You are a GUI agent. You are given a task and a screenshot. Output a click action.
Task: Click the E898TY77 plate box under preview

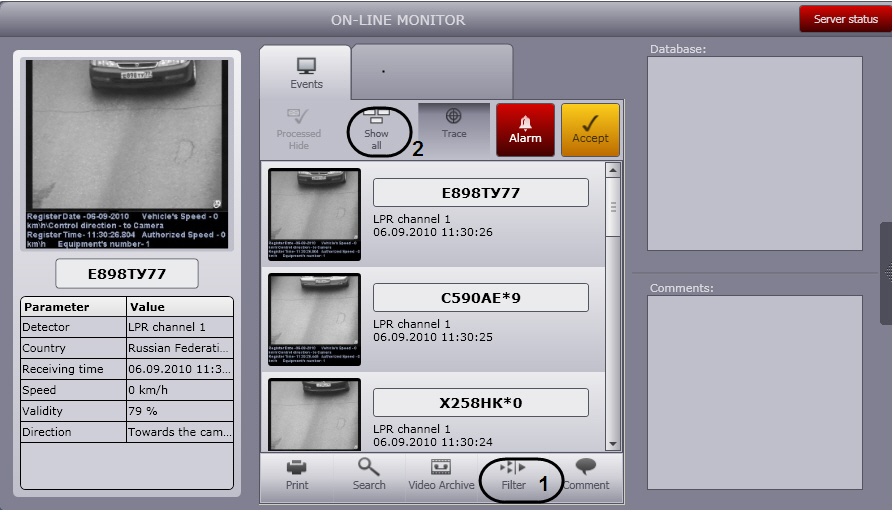[127, 274]
